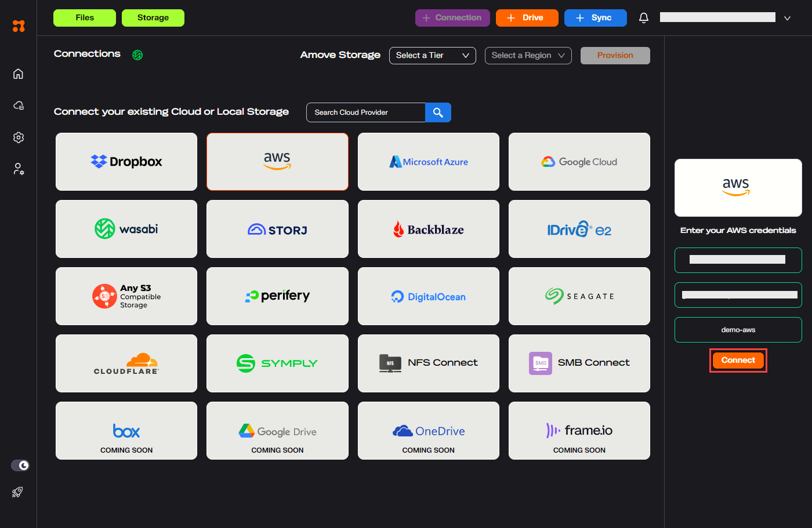Viewport: 812px width, 528px height.
Task: Choose the Dropbox provider card
Action: 126,162
